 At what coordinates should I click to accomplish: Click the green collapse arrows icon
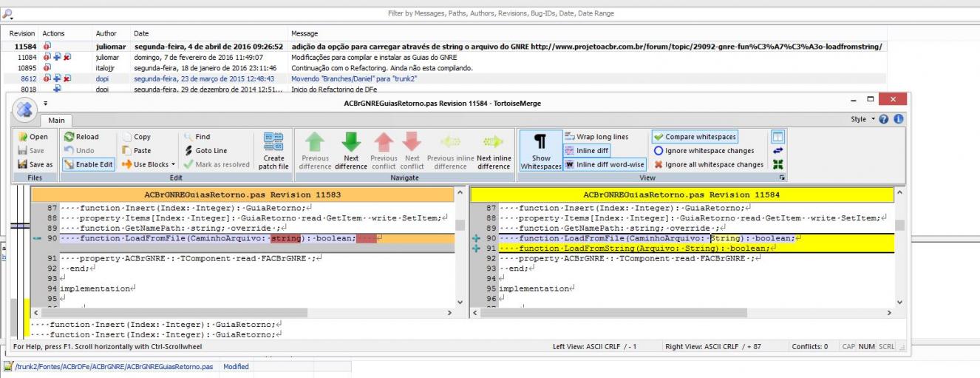tap(777, 164)
